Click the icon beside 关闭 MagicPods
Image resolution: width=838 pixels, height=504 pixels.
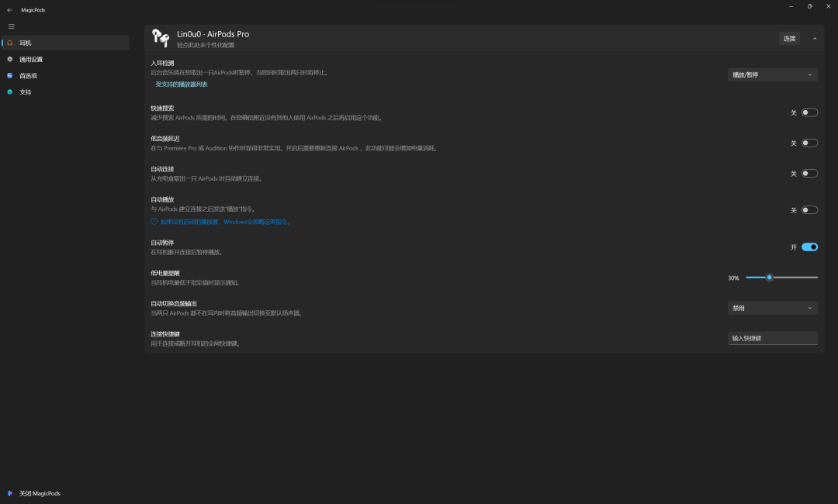point(9,493)
